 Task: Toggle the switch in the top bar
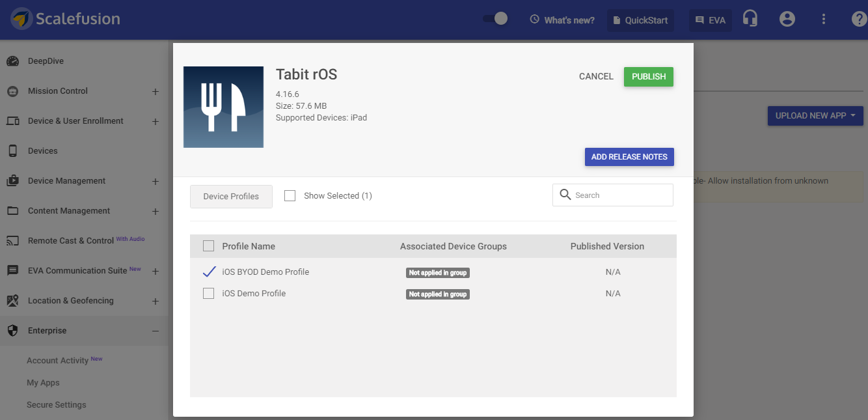tap(495, 19)
